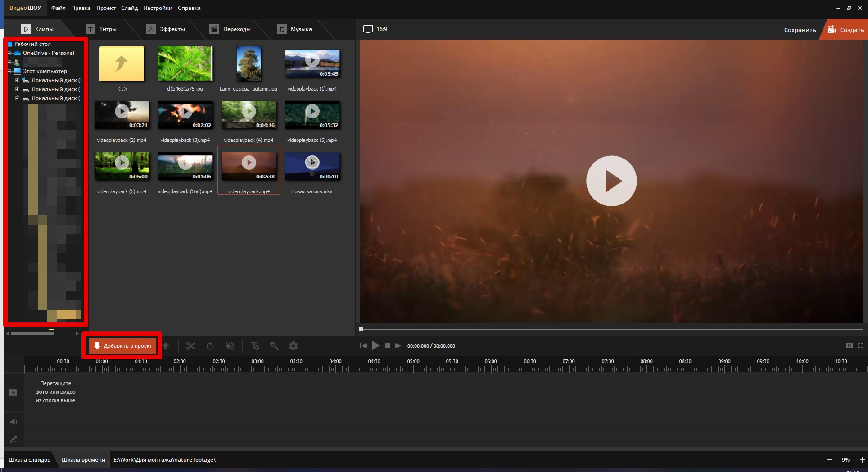
Task: Click the Сохранить button
Action: (x=800, y=30)
